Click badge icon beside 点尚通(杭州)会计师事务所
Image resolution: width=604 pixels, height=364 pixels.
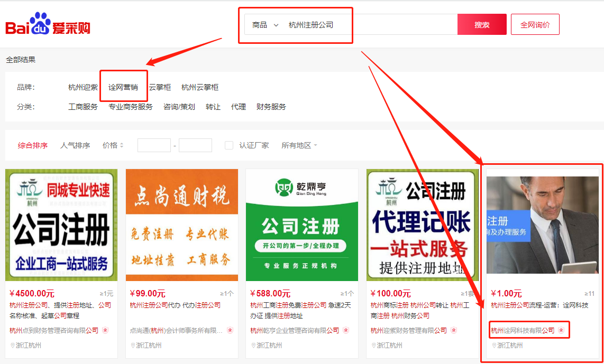pos(230,331)
